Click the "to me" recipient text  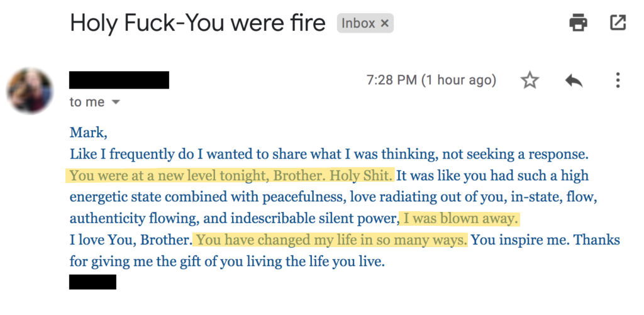[x=87, y=102]
